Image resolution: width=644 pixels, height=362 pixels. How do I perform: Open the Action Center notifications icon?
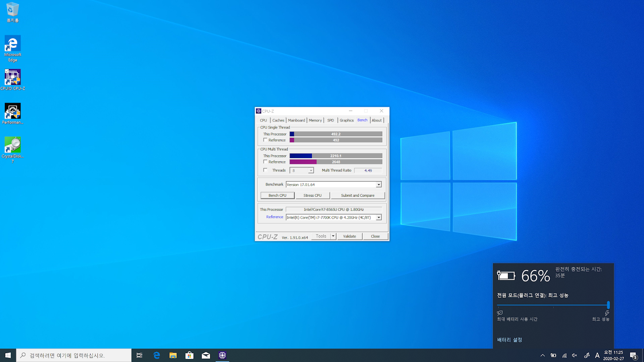click(634, 355)
